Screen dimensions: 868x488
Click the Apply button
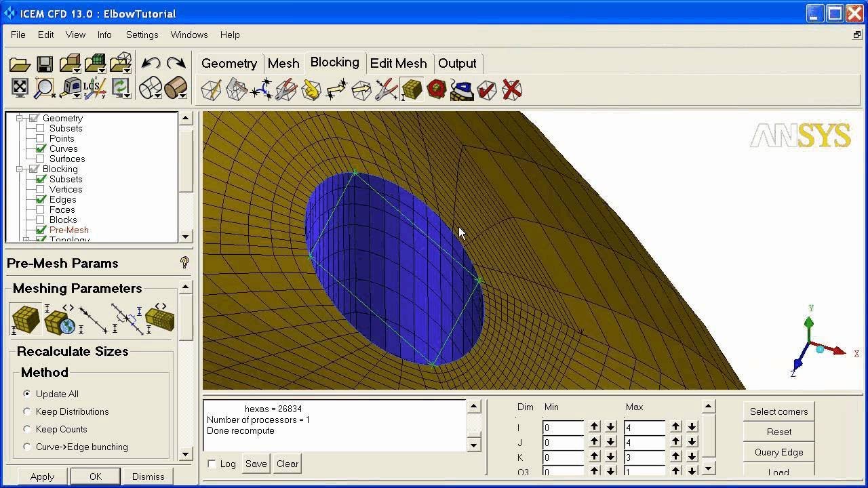42,476
